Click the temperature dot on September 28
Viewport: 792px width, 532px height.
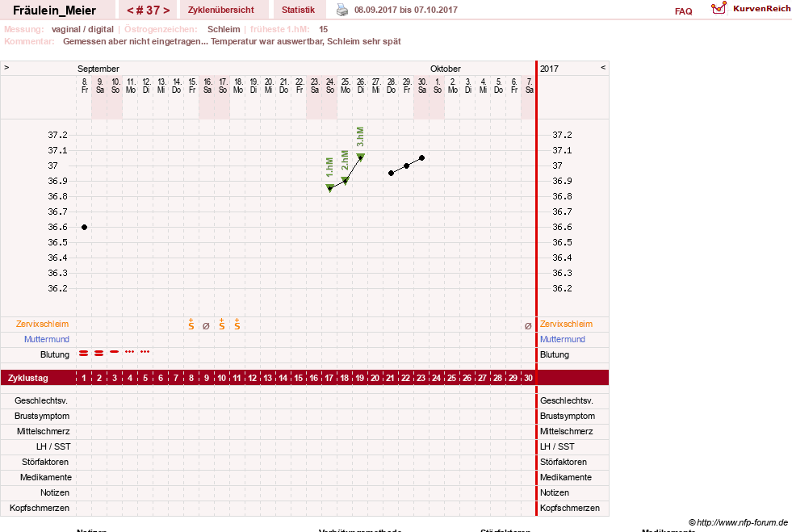391,174
